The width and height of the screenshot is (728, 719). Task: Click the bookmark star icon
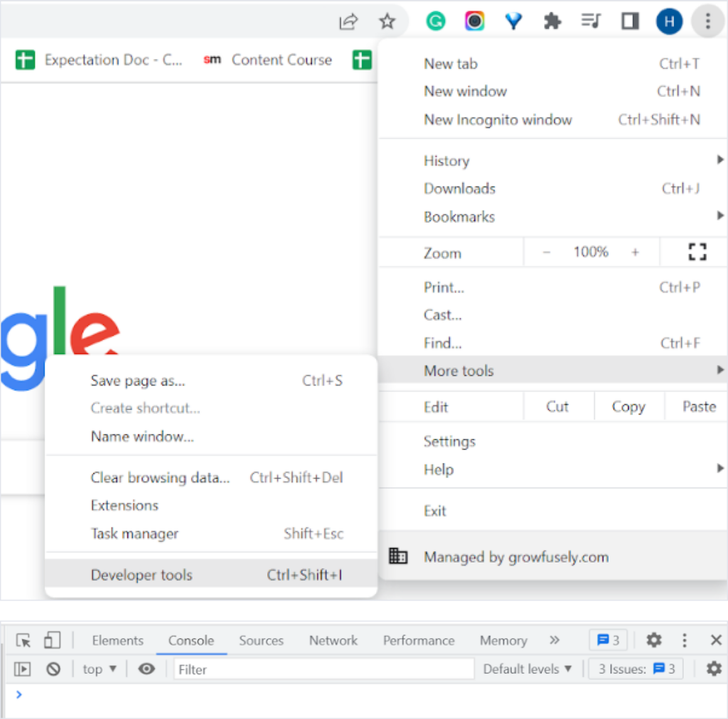point(387,21)
